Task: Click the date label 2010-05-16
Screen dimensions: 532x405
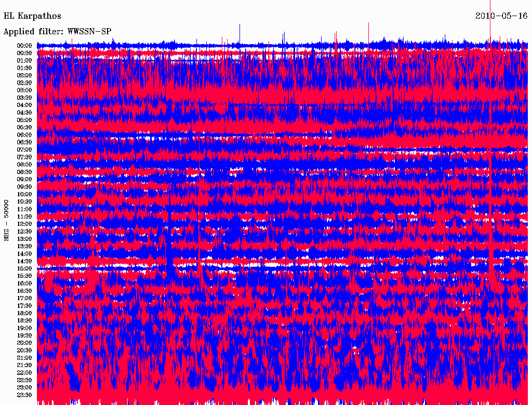Action: [501, 16]
